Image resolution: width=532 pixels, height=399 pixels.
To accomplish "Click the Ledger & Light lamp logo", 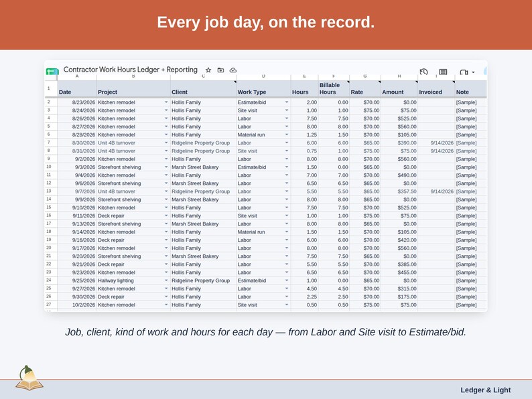I will [x=29, y=378].
